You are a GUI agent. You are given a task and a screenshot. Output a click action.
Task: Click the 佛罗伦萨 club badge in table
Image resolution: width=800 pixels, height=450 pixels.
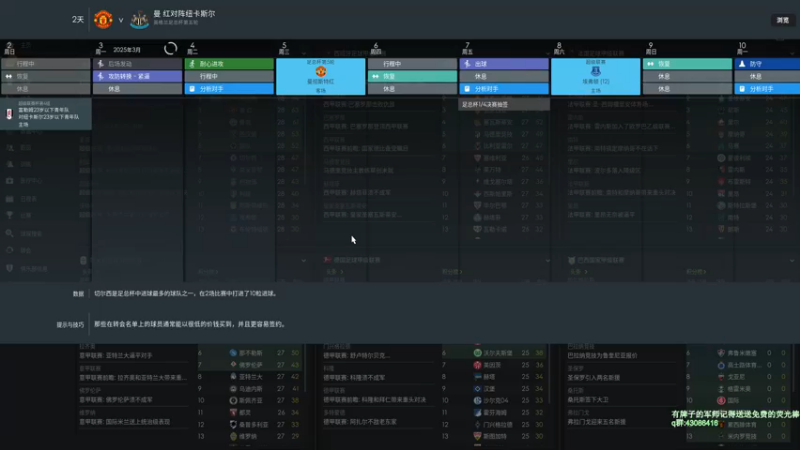pyautogui.click(x=233, y=365)
